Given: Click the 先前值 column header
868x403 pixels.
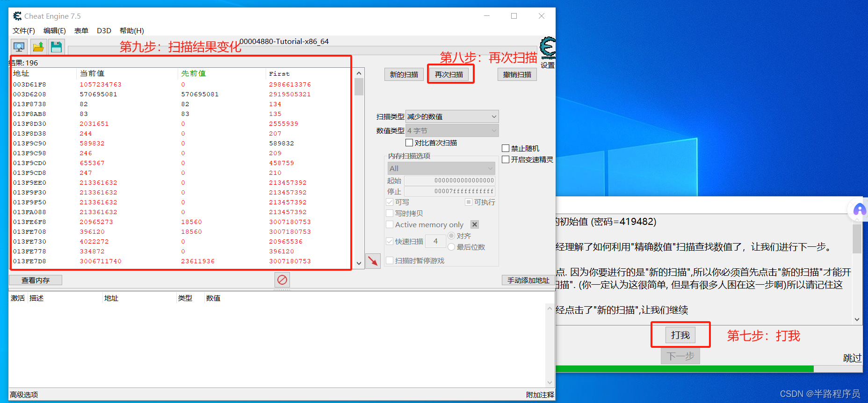Looking at the screenshot, I should [222, 73].
